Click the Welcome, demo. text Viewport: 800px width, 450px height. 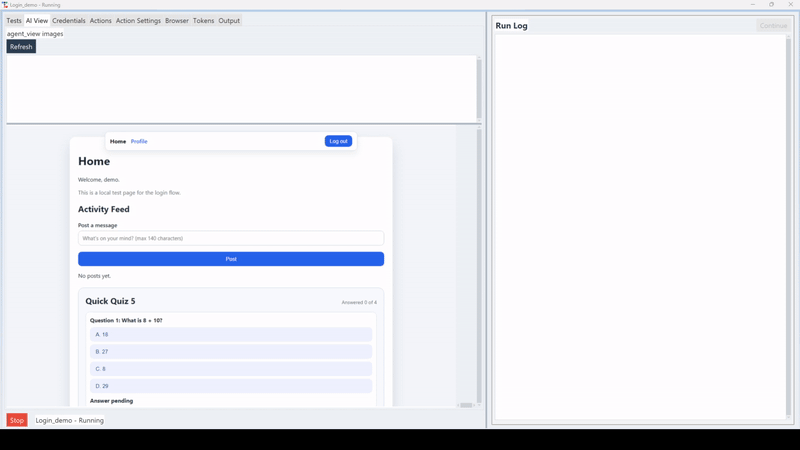98,180
